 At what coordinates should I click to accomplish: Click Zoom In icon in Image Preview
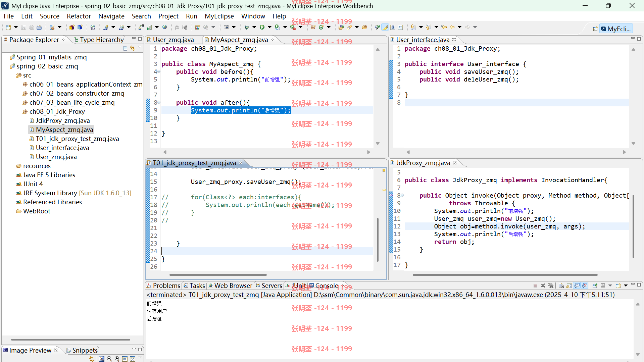117,359
